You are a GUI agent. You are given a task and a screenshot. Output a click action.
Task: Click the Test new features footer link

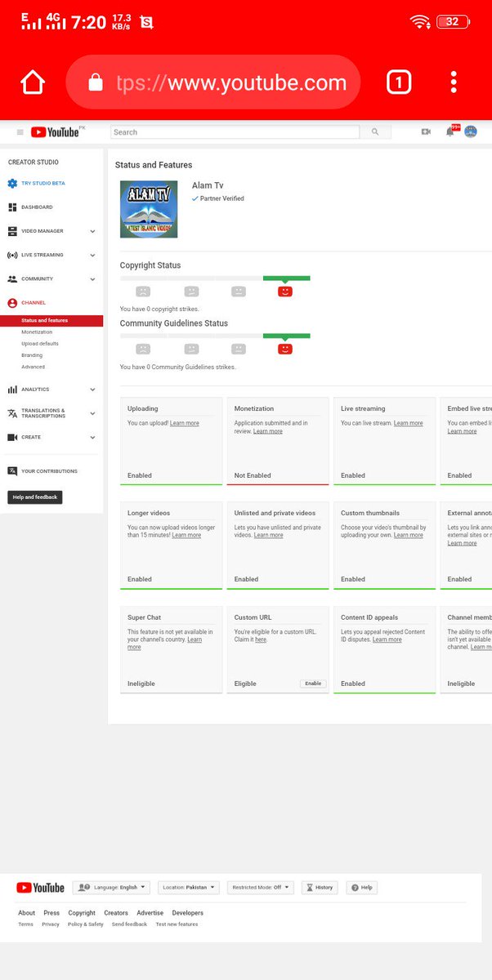click(x=177, y=924)
